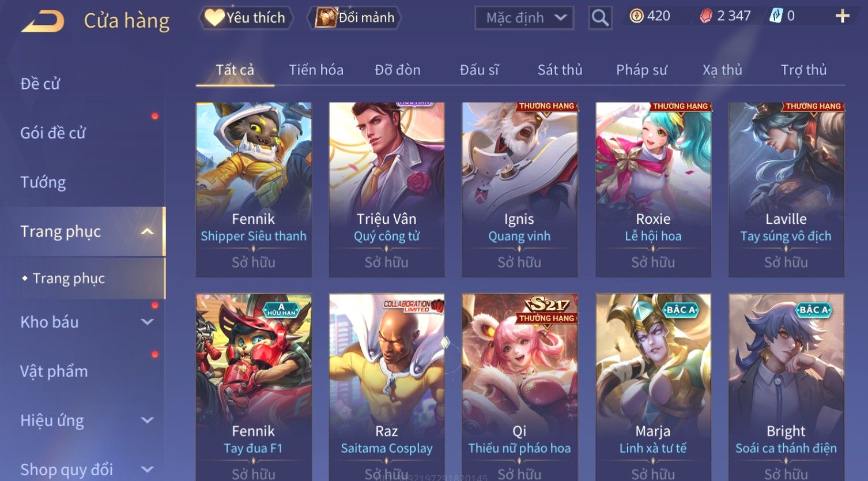Switch to the Pháp sư tab
This screenshot has width=868, height=481.
pos(641,70)
